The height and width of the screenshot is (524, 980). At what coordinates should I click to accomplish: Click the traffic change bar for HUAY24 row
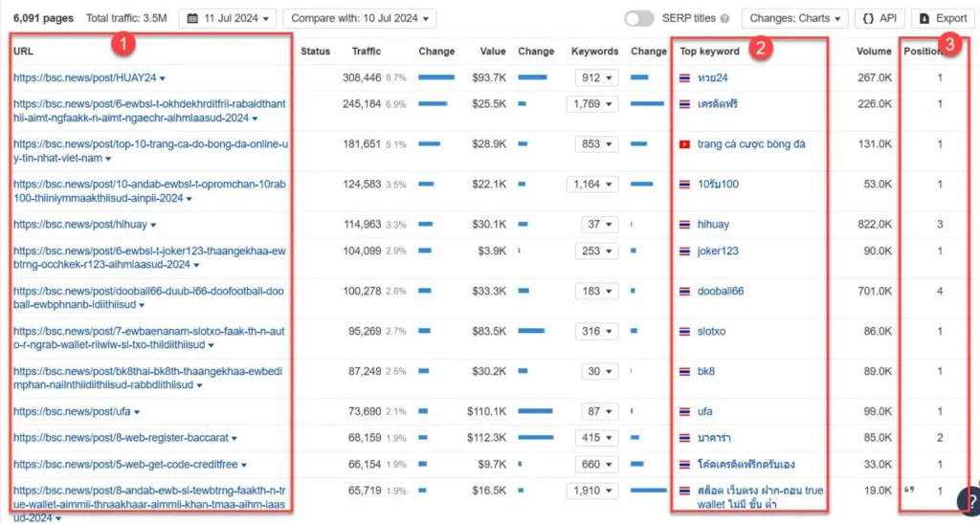pyautogui.click(x=436, y=77)
